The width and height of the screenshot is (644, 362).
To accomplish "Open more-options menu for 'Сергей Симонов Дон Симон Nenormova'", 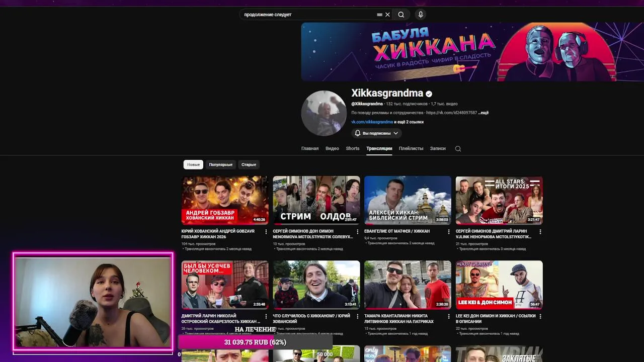I will (358, 232).
